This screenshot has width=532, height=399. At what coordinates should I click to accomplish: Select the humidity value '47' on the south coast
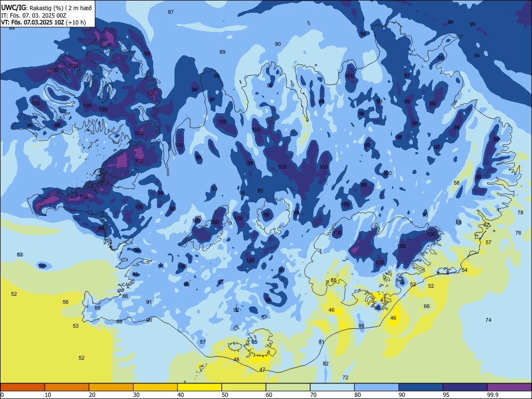262,370
